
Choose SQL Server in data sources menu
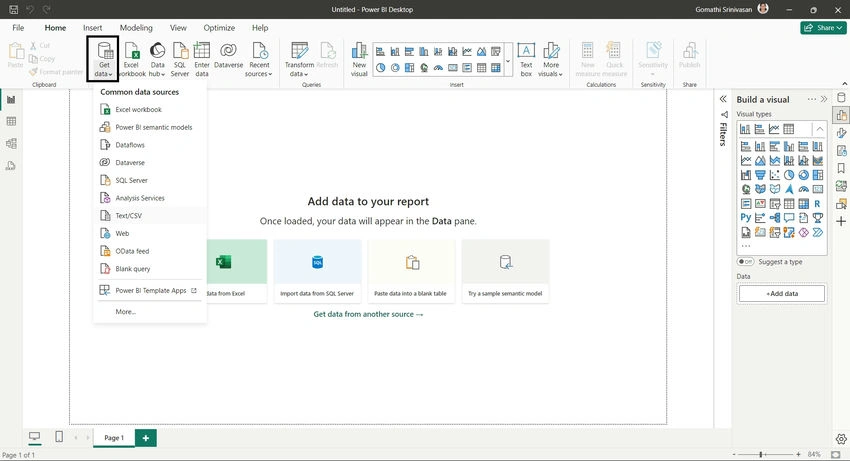tap(150, 180)
